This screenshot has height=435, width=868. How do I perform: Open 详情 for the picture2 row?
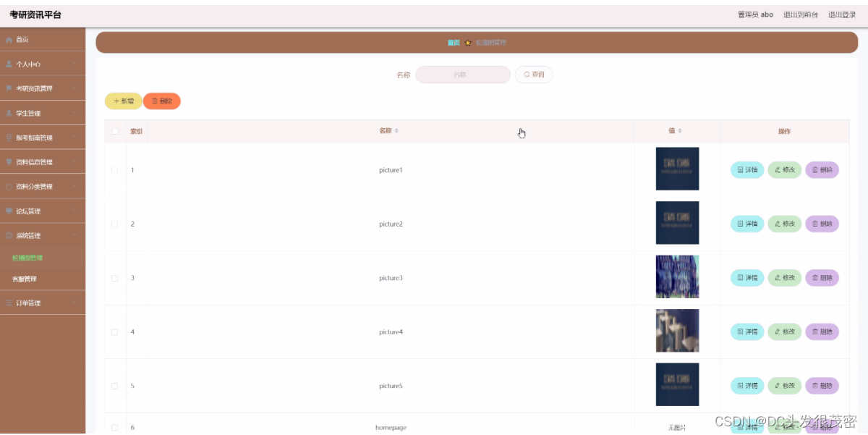[747, 224]
